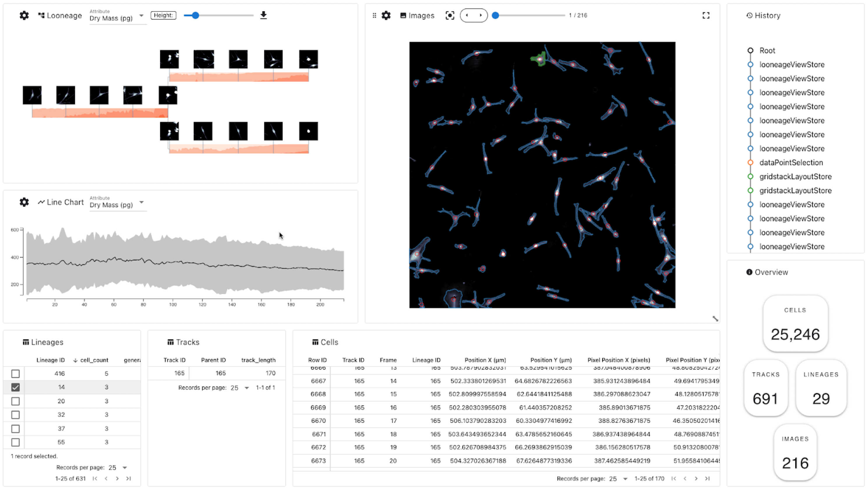
Task: Check the lineage 37 checkbox
Action: coord(15,429)
